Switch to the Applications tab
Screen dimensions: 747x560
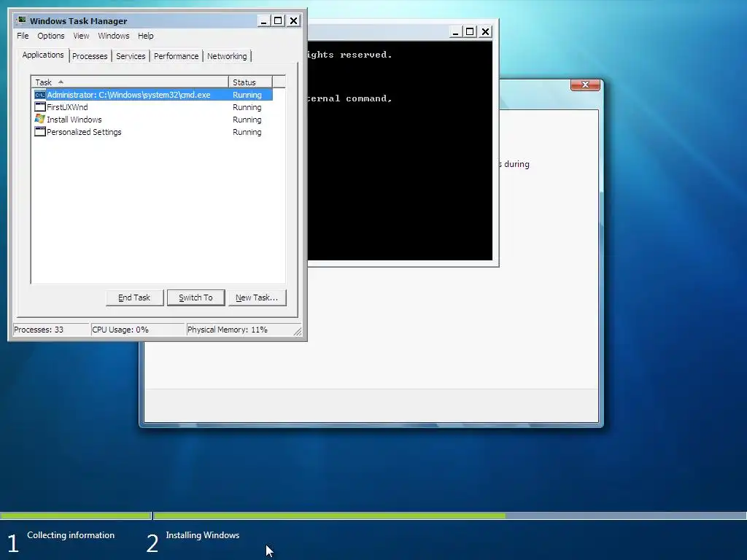pos(43,55)
